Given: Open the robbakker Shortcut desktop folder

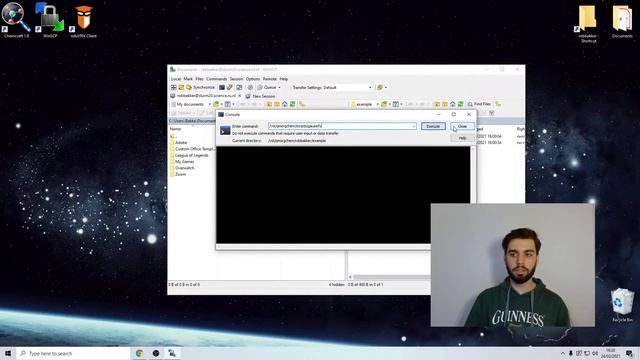Looking at the screenshot, I should click(x=588, y=23).
